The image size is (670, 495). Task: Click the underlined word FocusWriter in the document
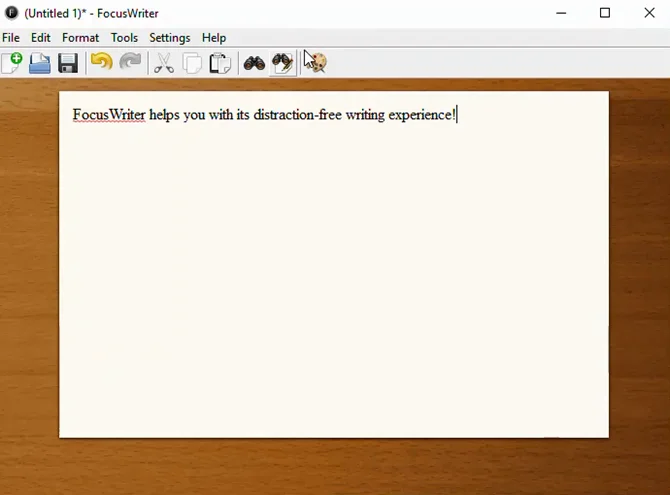point(109,115)
